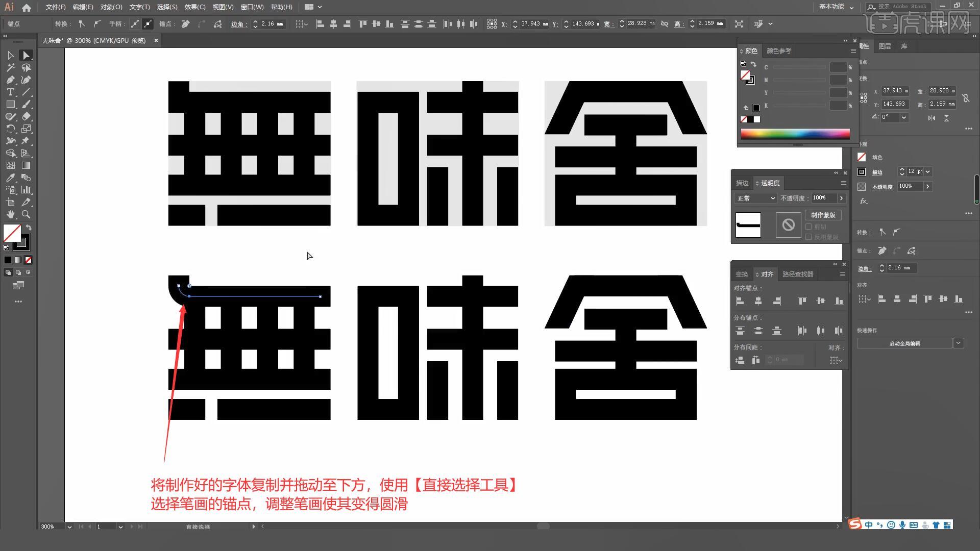The width and height of the screenshot is (980, 551).
Task: Click the 制作蒙版 button
Action: (x=823, y=215)
